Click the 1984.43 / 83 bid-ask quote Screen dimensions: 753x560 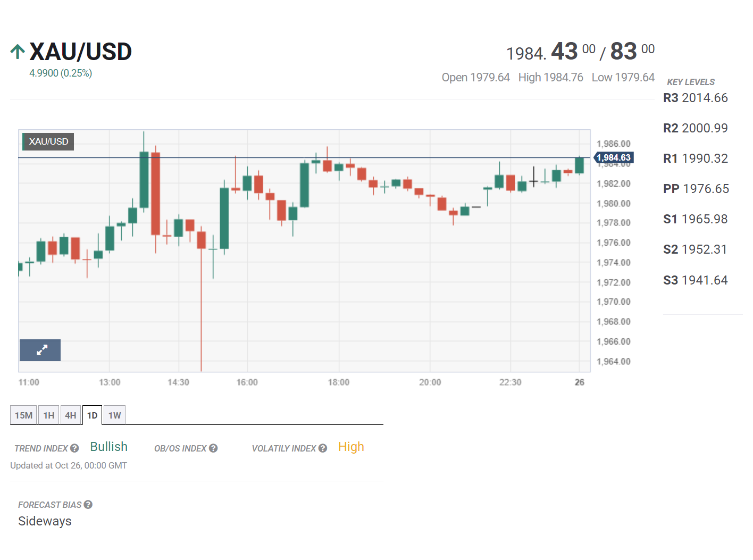[x=580, y=52]
